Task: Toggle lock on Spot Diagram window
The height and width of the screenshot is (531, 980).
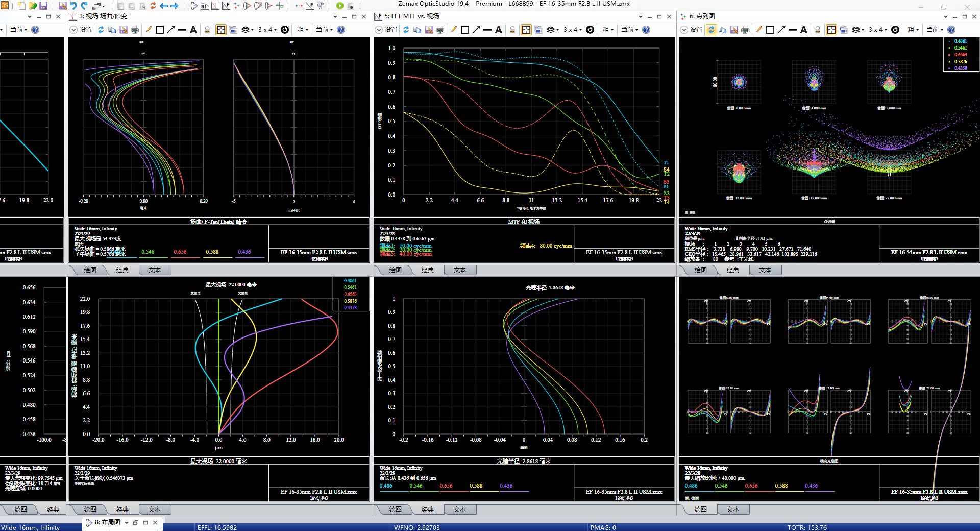Action: tap(818, 30)
